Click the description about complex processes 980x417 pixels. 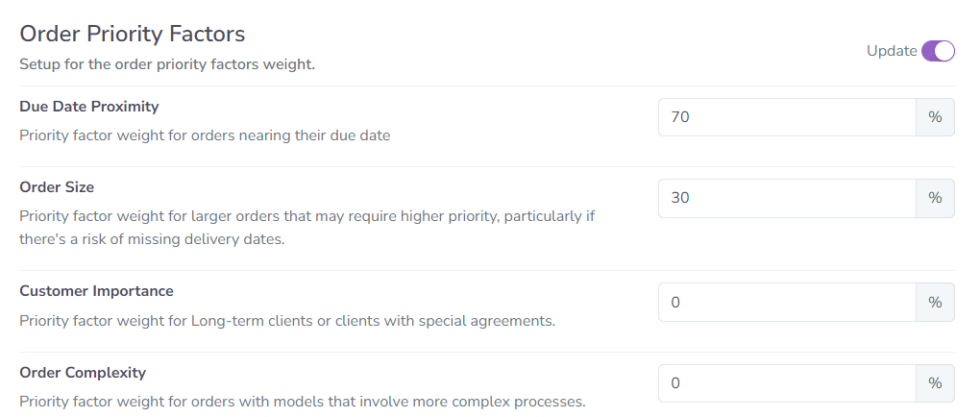pyautogui.click(x=302, y=401)
